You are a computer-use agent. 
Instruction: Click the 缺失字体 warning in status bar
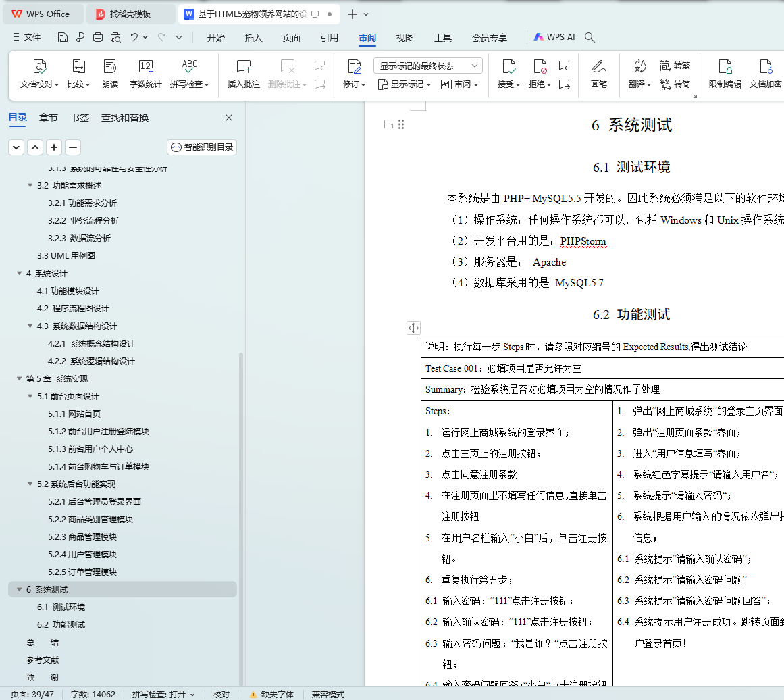[272, 694]
